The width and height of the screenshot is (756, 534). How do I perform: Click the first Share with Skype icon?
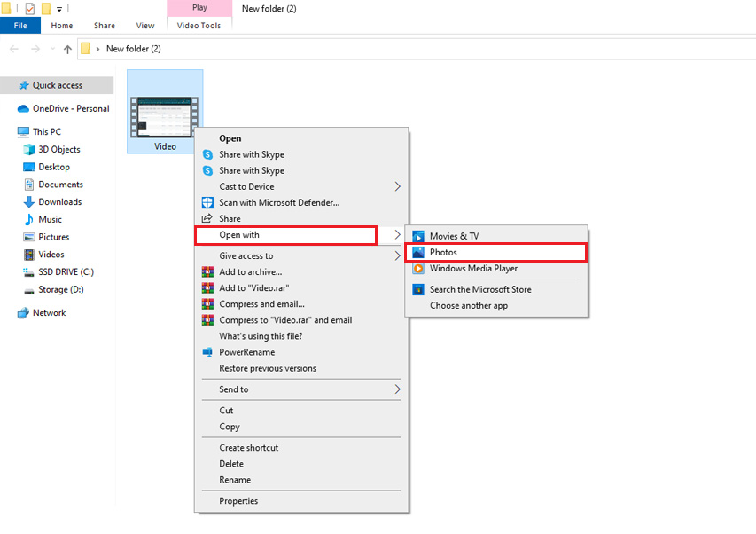click(207, 155)
